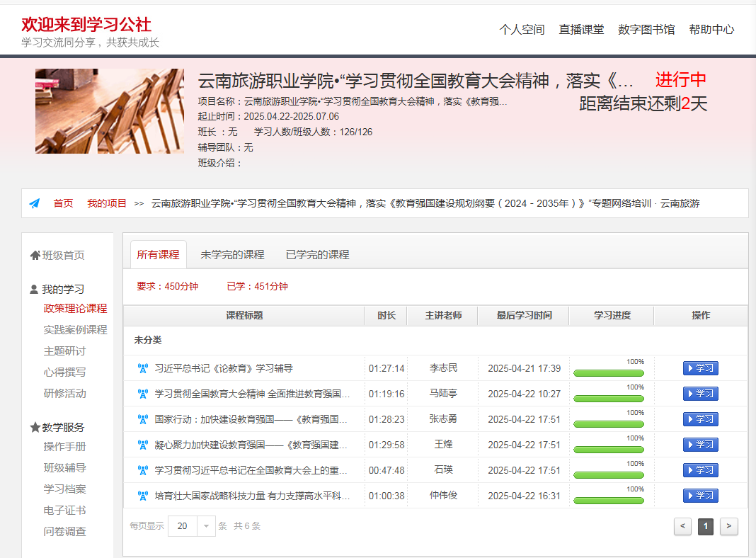Click broadcast icon of 王烽's course row
The height and width of the screenshot is (558, 756).
(x=142, y=445)
